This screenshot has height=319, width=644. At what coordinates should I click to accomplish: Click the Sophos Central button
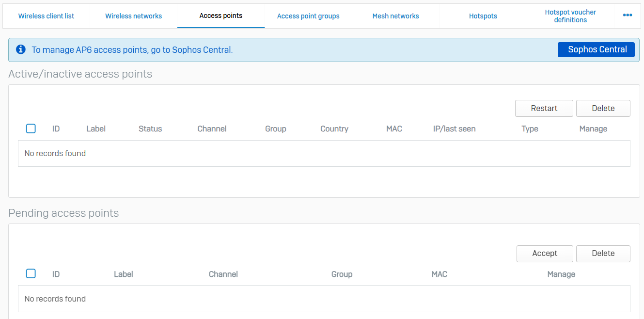click(x=596, y=49)
